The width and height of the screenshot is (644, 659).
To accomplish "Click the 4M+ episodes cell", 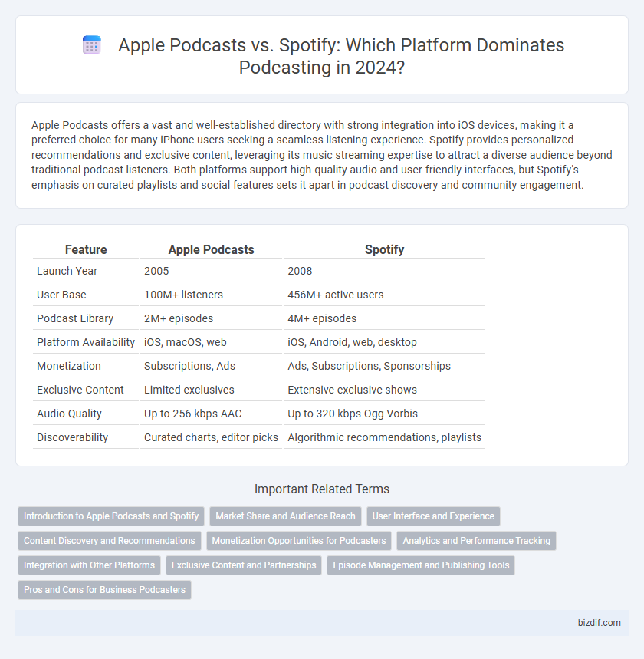I will tap(384, 318).
